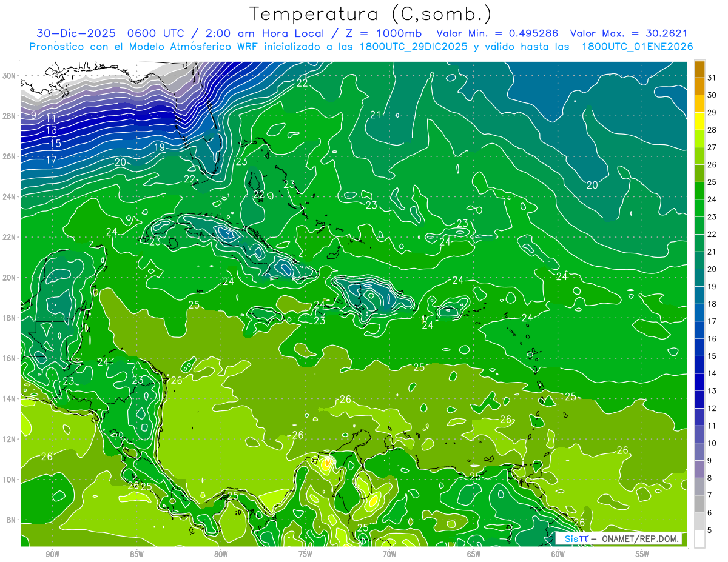Click the "28N" latitude axis label
Image resolution: width=728 pixels, height=562 pixels.
pos(10,116)
